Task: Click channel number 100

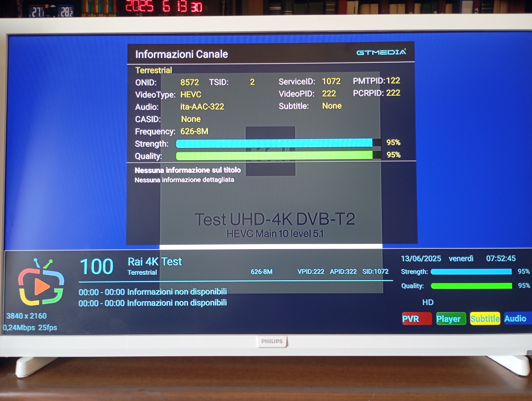Action: [96, 266]
